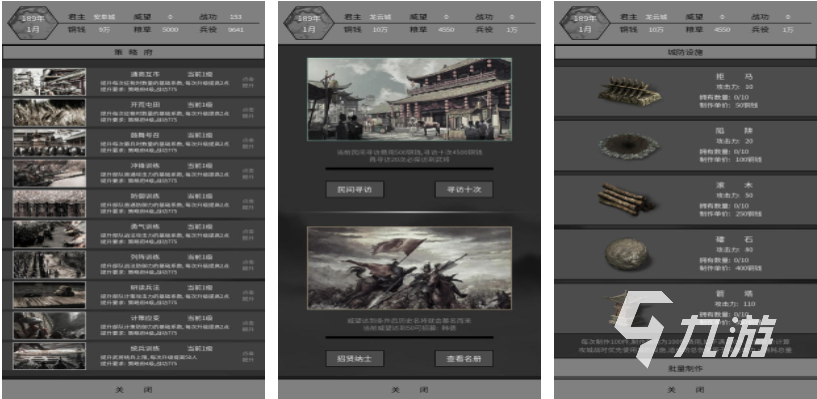This screenshot has height=399, width=817.
Task: Click the hexagon date badge above 城防设施
Action: 585,23
